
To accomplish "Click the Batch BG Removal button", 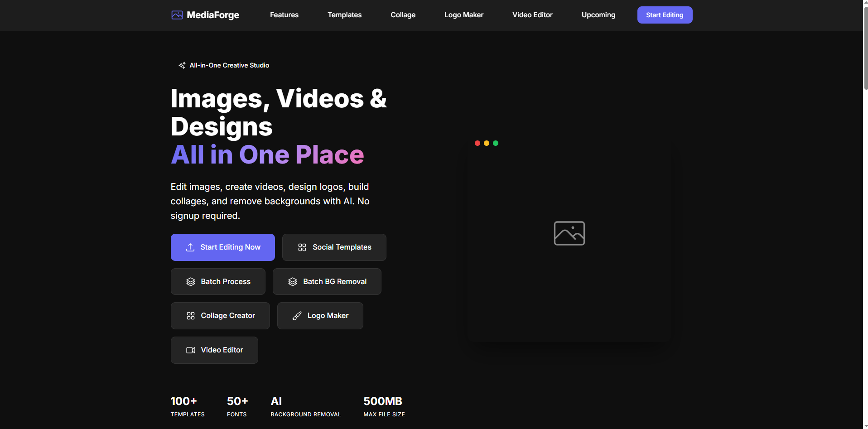I will point(327,281).
